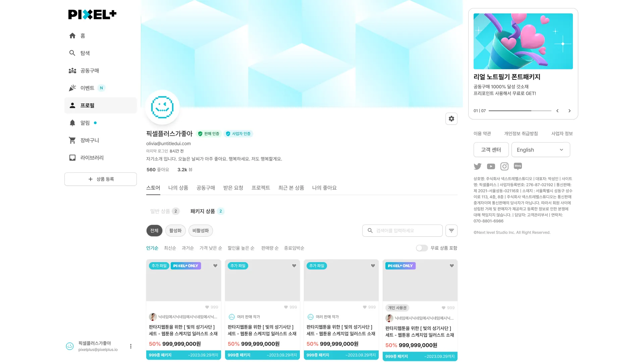Click the 상품 등록 button
The height and width of the screenshot is (362, 644).
[x=101, y=179]
